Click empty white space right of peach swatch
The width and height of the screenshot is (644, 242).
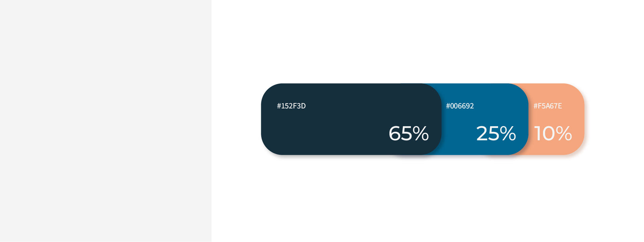tap(614, 119)
